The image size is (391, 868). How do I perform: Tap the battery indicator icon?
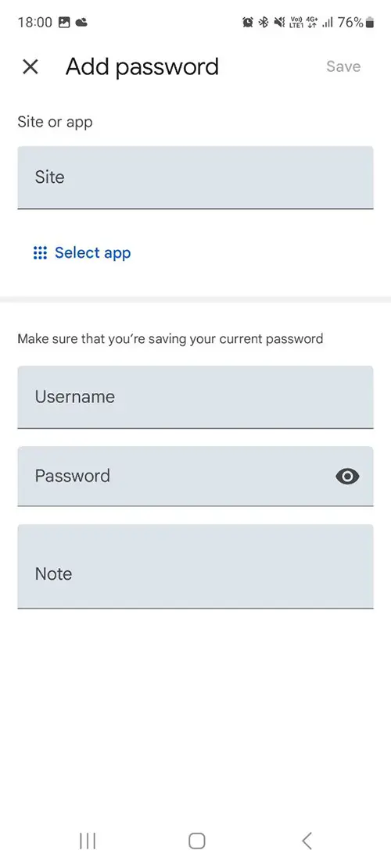(x=370, y=22)
